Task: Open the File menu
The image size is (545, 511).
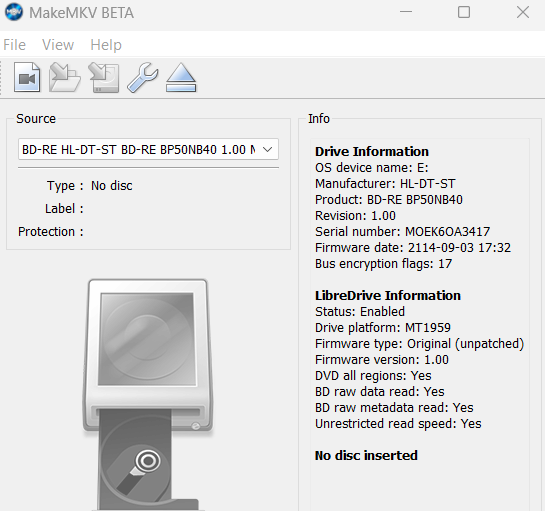Action: [x=15, y=45]
